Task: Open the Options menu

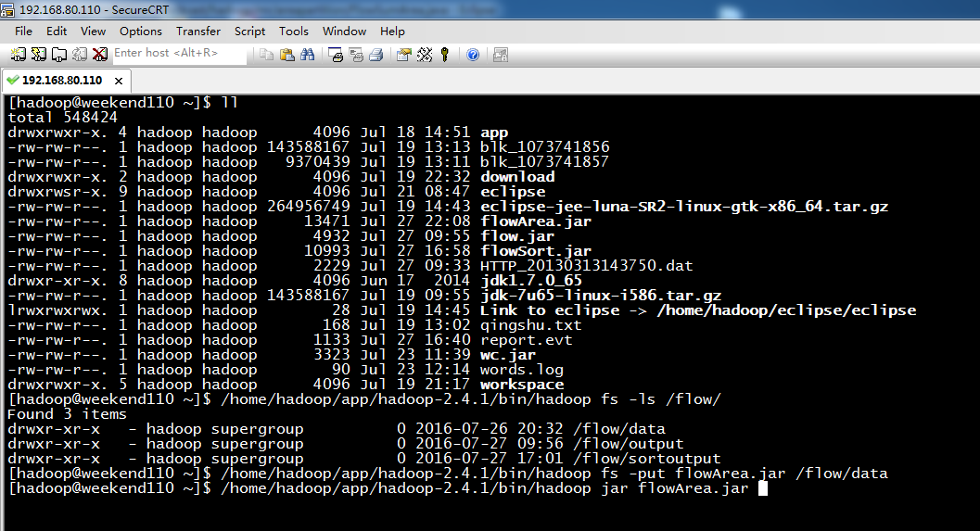Action: pyautogui.click(x=141, y=32)
